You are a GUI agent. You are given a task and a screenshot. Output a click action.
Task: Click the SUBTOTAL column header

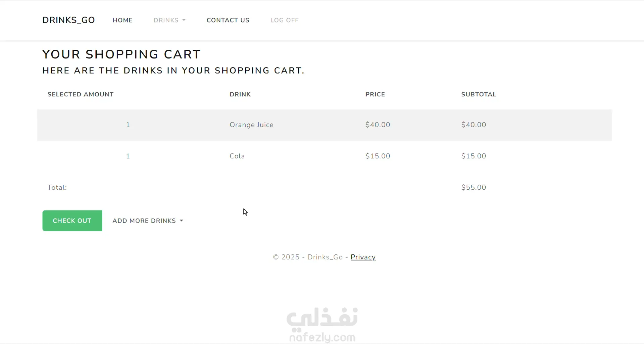point(479,94)
